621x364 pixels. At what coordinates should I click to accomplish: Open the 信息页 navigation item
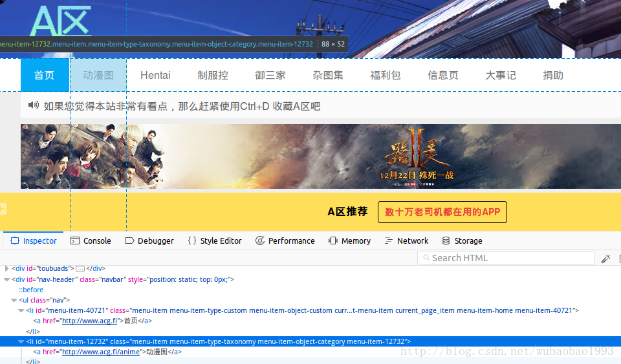442,75
